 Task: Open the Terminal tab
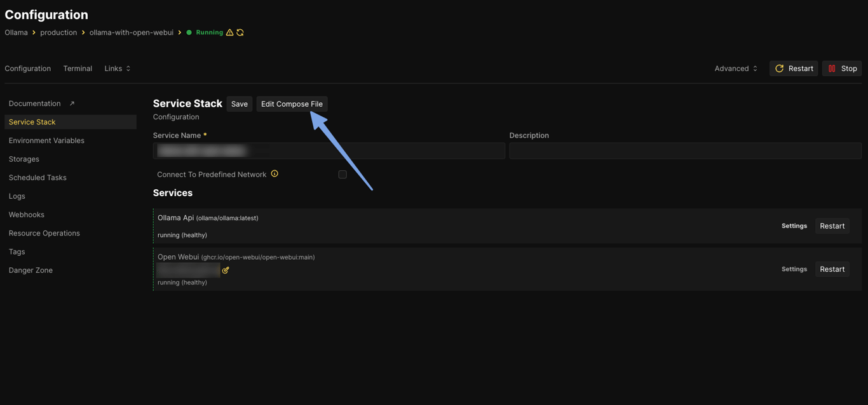(x=78, y=69)
